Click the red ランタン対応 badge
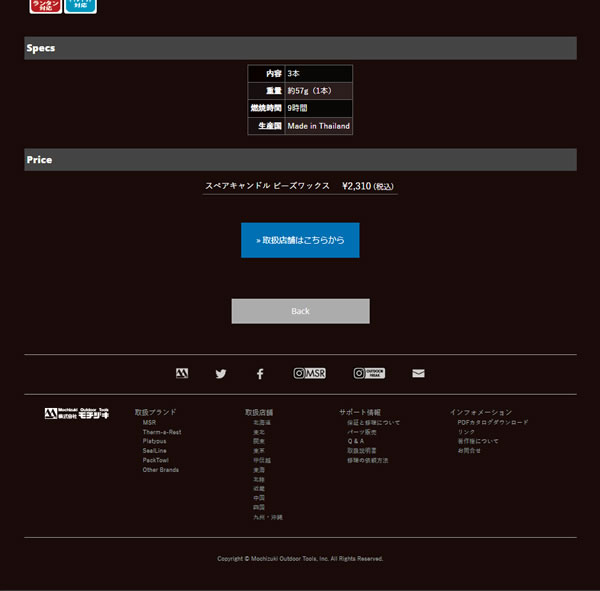The width and height of the screenshot is (600, 591). pyautogui.click(x=45, y=6)
